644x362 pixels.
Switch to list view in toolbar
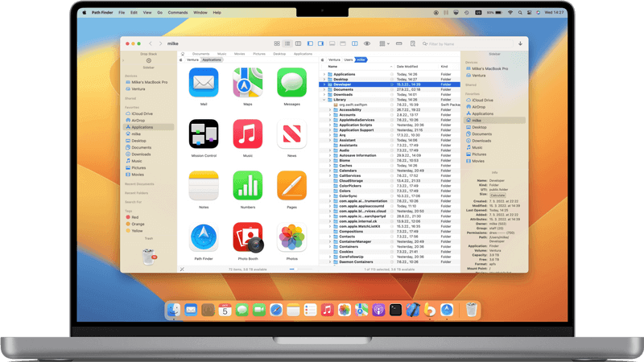(x=287, y=43)
